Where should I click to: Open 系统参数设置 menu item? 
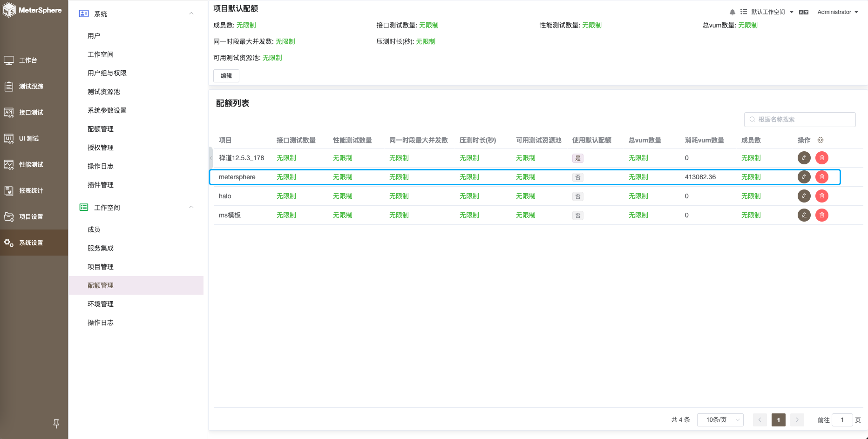[x=136, y=110]
